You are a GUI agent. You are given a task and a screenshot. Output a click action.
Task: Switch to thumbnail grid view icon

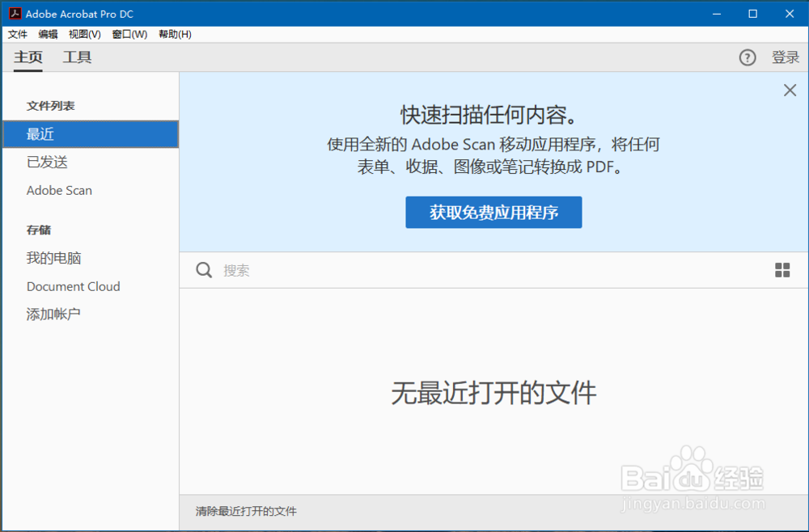tap(782, 270)
